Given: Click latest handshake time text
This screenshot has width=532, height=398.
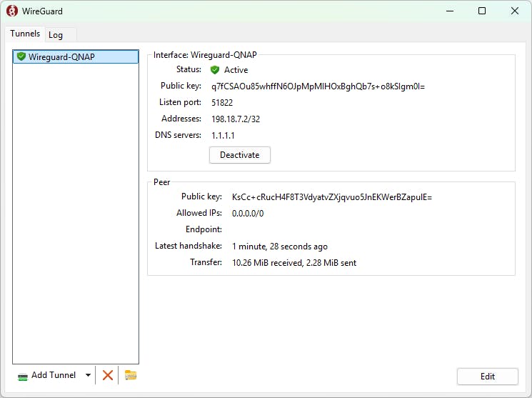Looking at the screenshot, I should click(x=280, y=247).
